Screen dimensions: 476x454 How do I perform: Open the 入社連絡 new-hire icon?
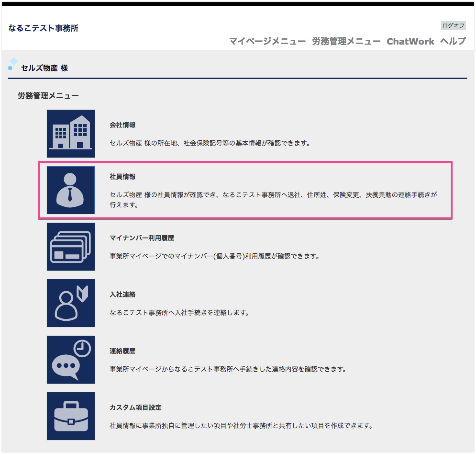tap(71, 303)
